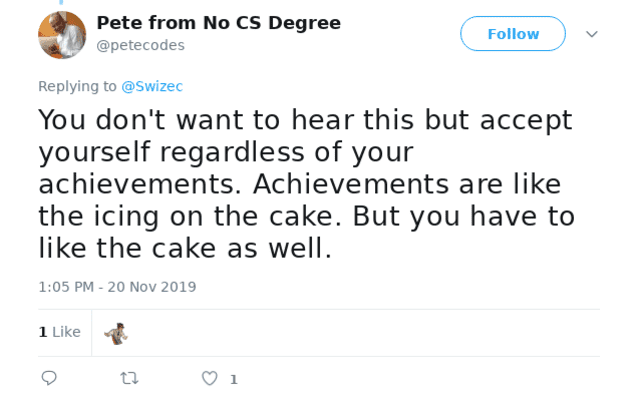The image size is (640, 418).
Task: Like the tweet with the heart icon
Action: [x=209, y=379]
